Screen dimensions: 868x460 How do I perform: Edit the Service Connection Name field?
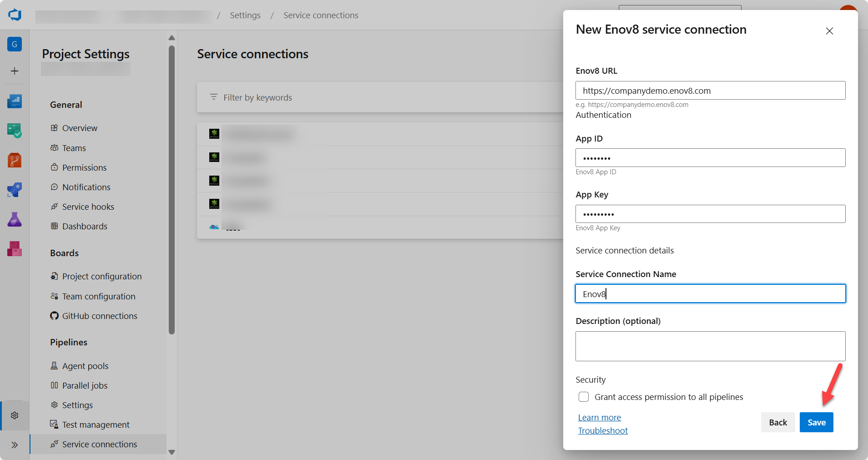(x=710, y=294)
